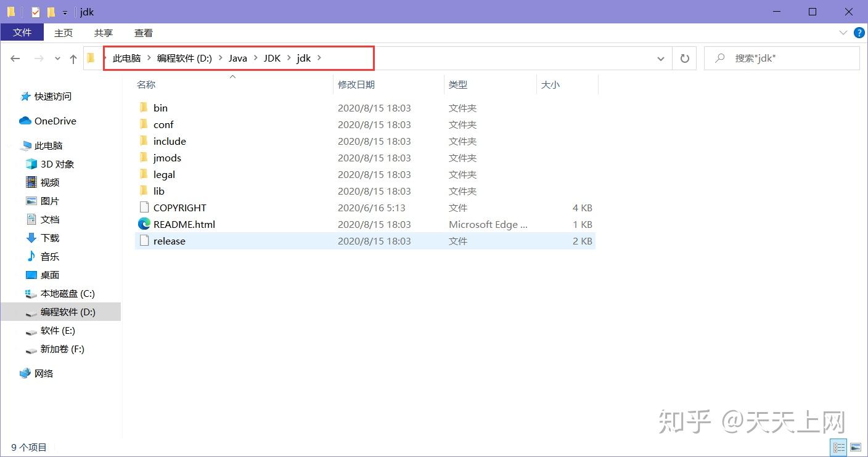Click the back navigation arrow
The width and height of the screenshot is (868, 457).
(15, 58)
